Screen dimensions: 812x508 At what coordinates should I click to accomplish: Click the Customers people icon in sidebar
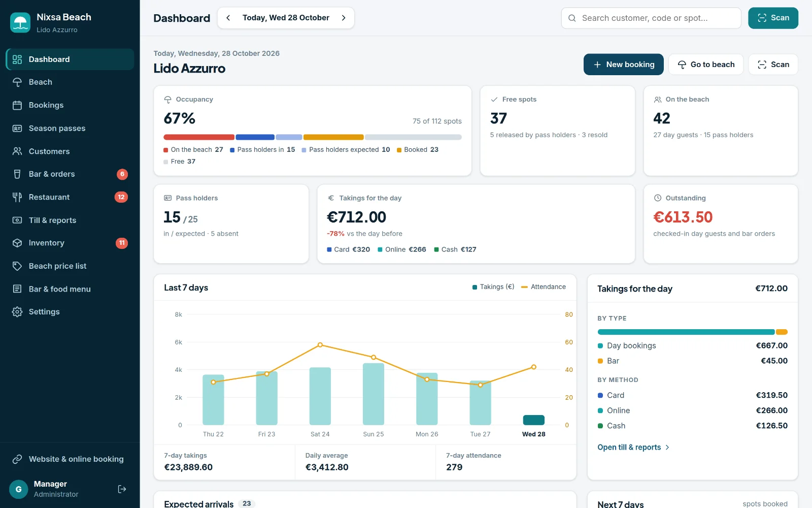pos(17,151)
